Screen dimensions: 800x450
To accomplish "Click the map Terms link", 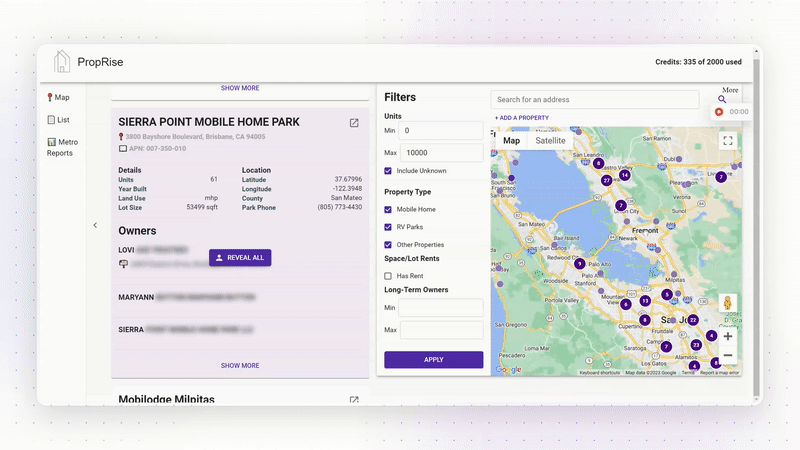I will point(688,373).
